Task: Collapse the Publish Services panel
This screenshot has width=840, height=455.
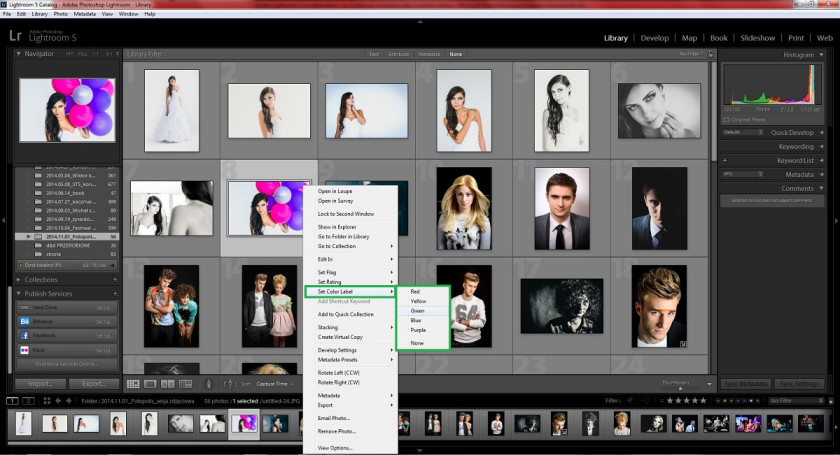Action: (18, 294)
